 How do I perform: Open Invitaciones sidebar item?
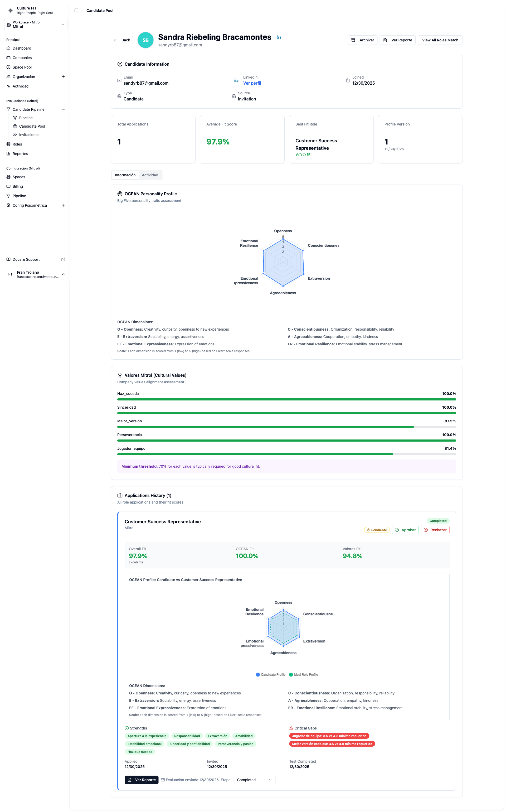click(29, 135)
